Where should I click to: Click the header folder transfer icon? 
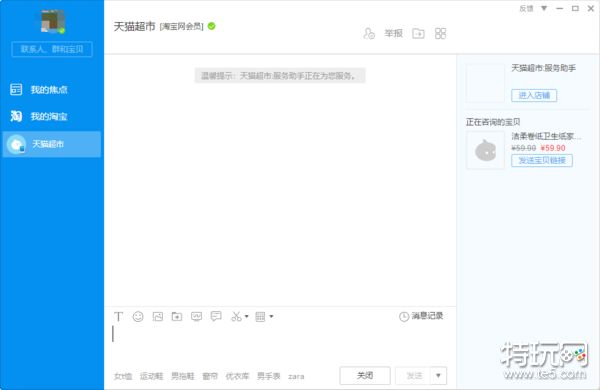coord(418,34)
